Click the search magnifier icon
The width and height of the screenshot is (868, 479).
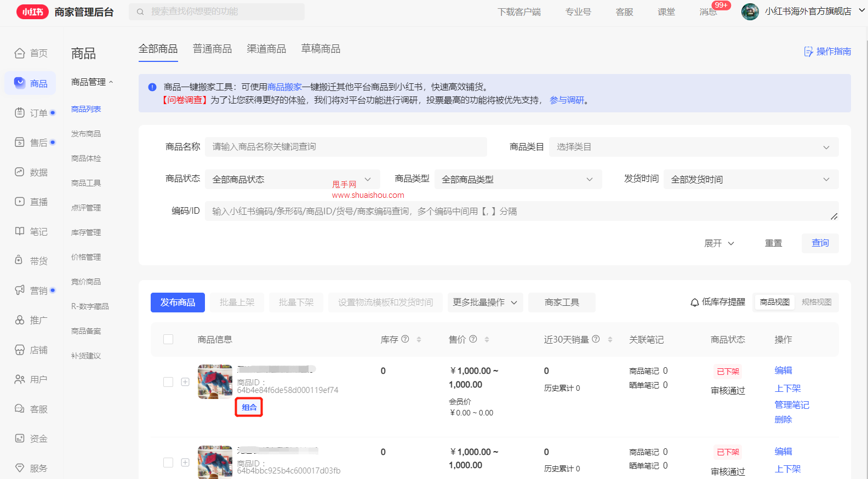tap(140, 12)
